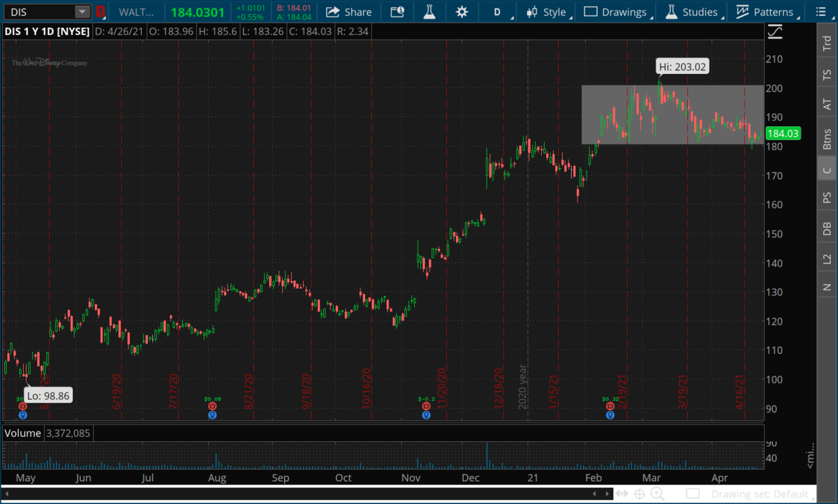Click the red earnings phone icon near November
Screen dimensions: 838x504
(x=425, y=406)
